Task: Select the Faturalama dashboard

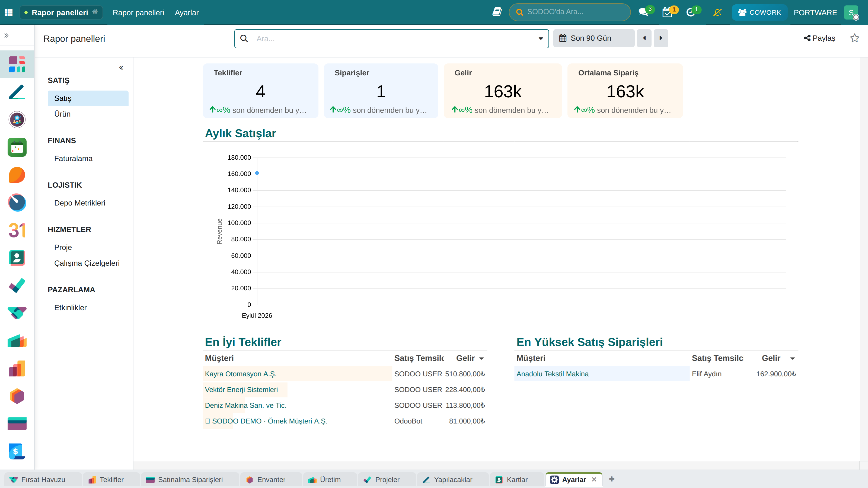Action: point(88,158)
